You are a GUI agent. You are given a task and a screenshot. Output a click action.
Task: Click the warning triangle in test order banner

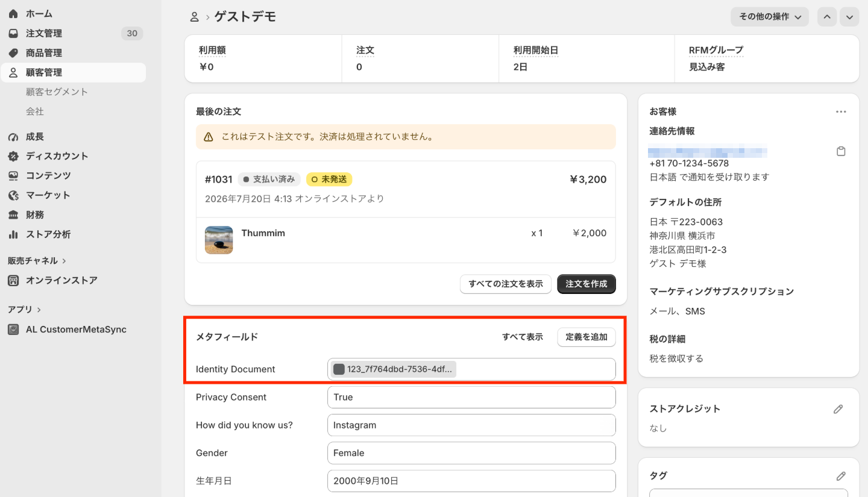tap(209, 137)
